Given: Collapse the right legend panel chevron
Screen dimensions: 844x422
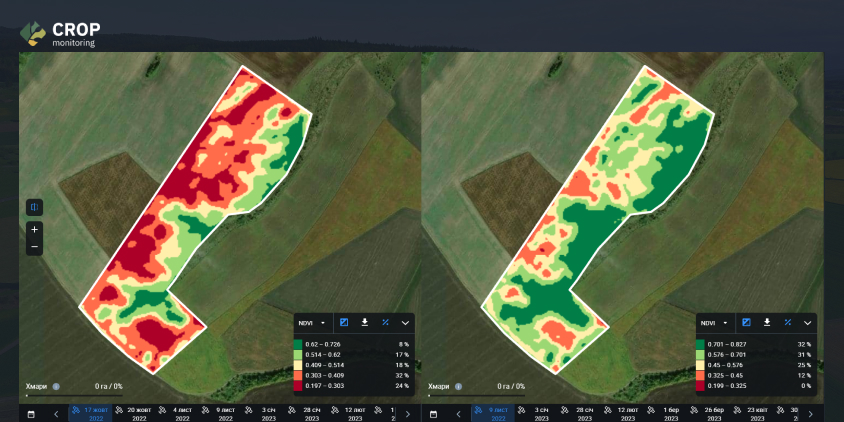Looking at the screenshot, I should tap(807, 323).
